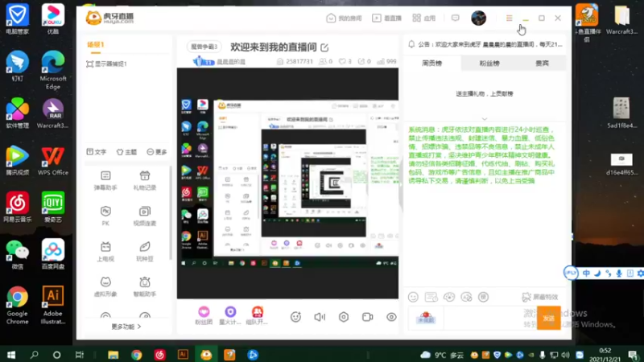Open the 爱奇艺 iQIYI desktop shortcut
Screen dimensions: 644x362
[52, 207]
